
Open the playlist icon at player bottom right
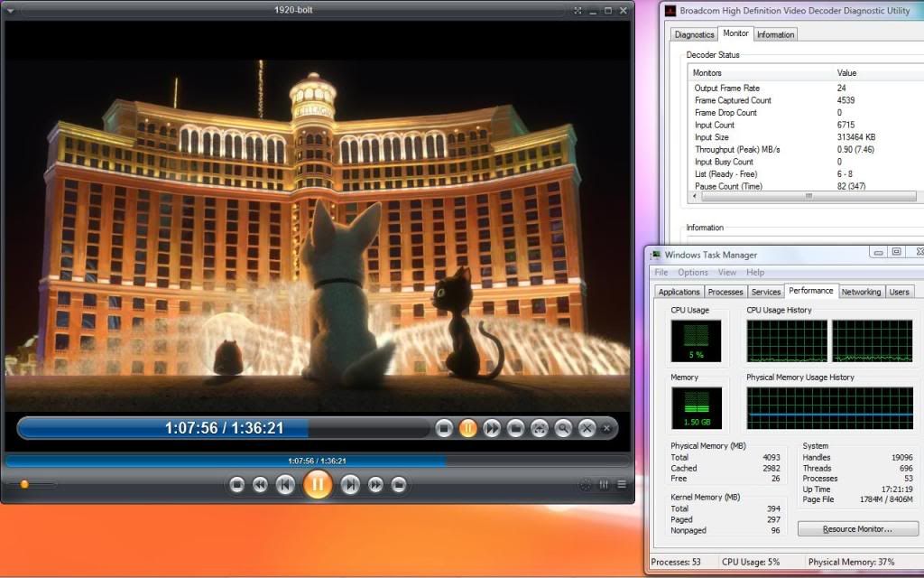622,485
